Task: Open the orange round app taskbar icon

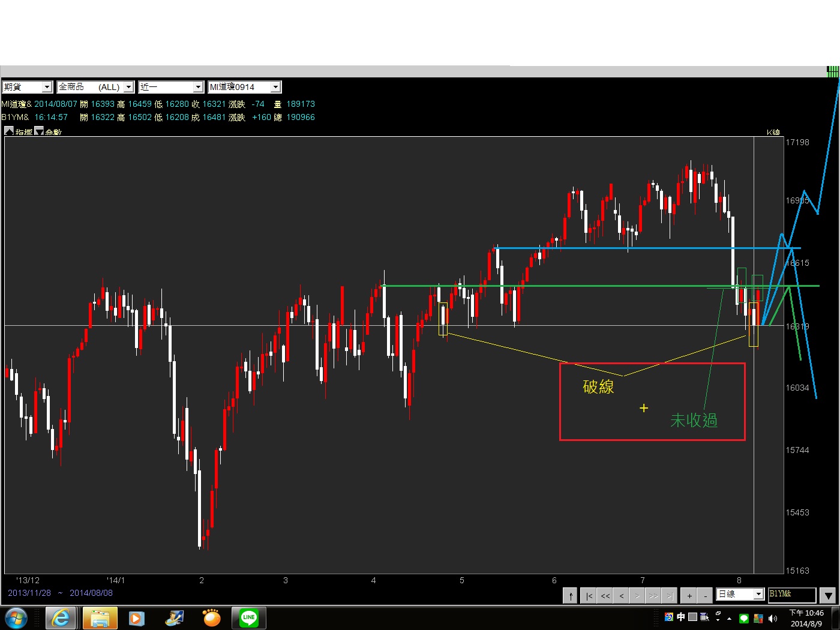Action: [x=212, y=618]
